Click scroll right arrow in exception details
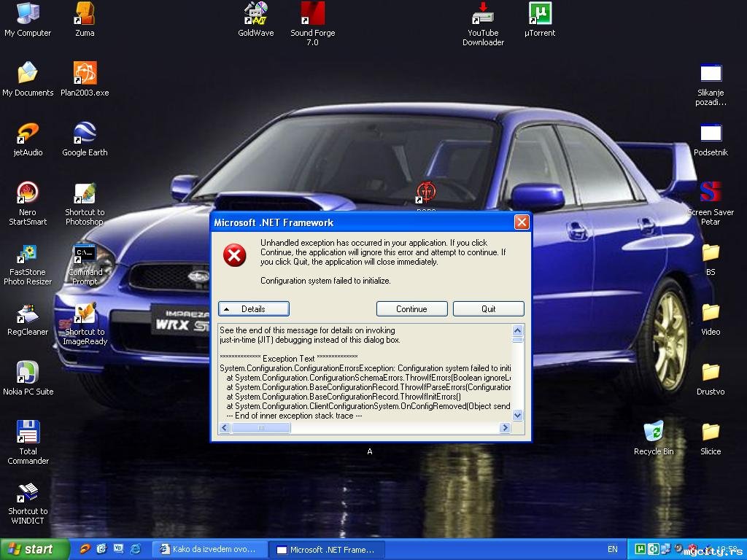Image resolution: width=747 pixels, height=560 pixels. (x=505, y=427)
